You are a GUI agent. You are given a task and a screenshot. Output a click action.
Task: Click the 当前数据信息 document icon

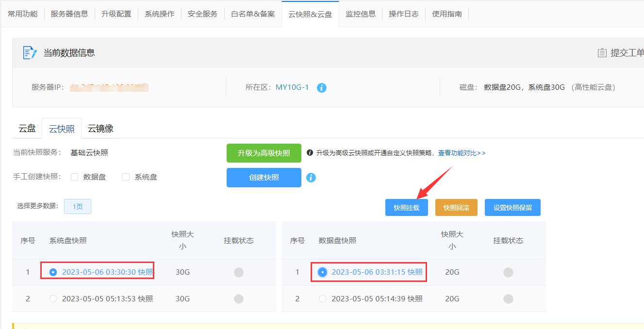30,53
